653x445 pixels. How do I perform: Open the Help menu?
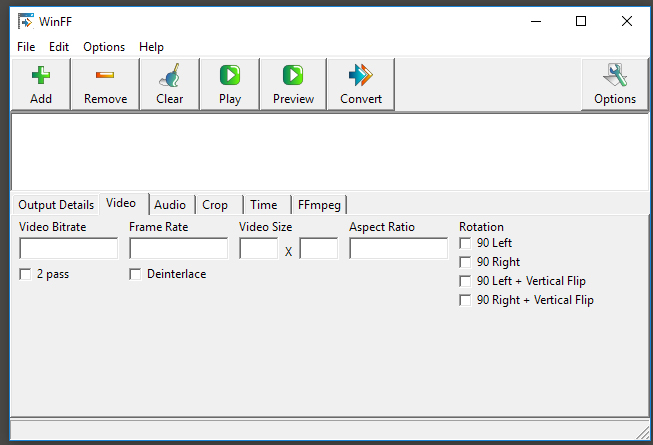click(x=151, y=47)
